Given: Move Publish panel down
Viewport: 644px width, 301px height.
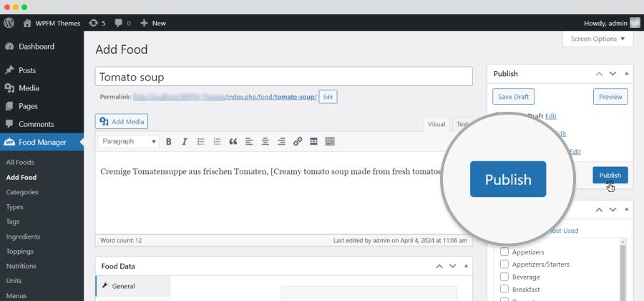Looking at the screenshot, I should pyautogui.click(x=613, y=74).
